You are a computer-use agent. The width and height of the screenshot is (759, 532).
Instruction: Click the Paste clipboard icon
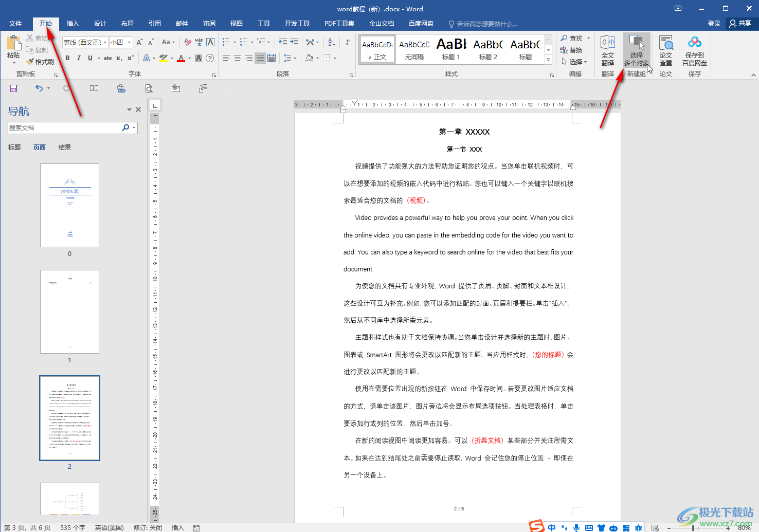click(x=13, y=43)
